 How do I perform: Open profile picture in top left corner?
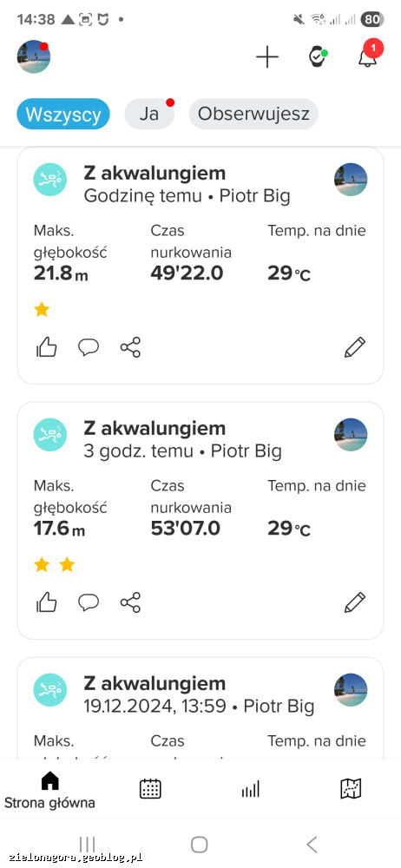point(34,56)
